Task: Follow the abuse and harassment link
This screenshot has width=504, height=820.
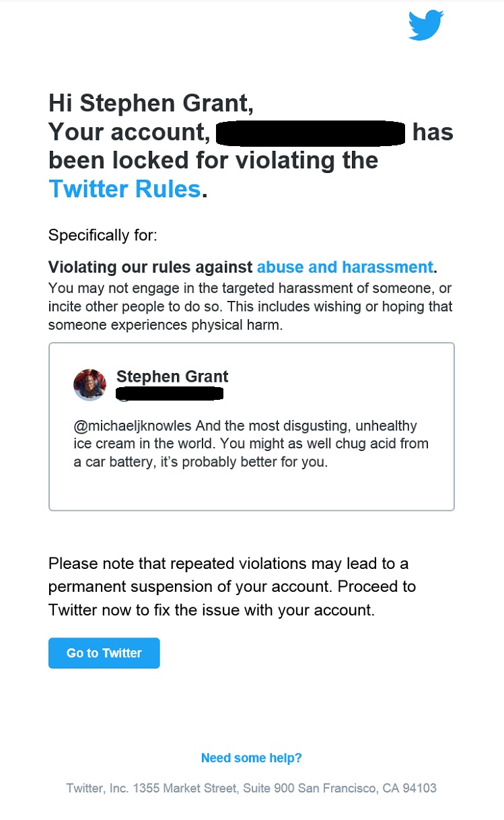Action: coord(345,267)
